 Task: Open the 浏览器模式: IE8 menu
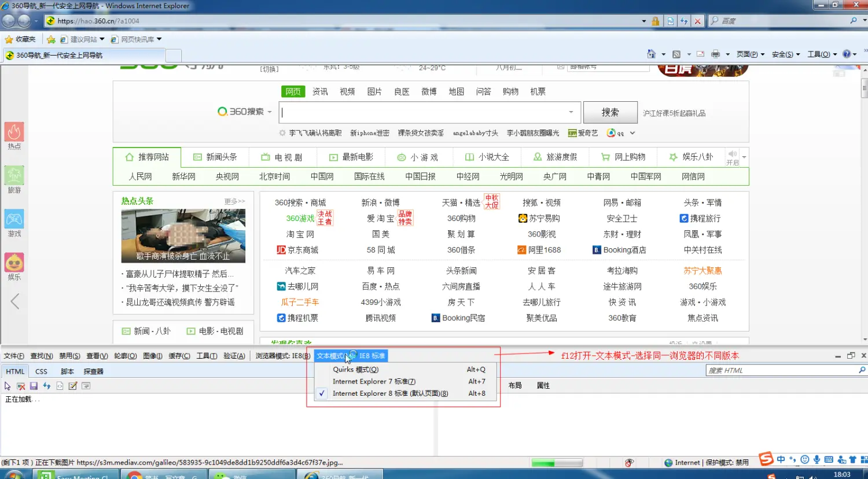point(283,356)
